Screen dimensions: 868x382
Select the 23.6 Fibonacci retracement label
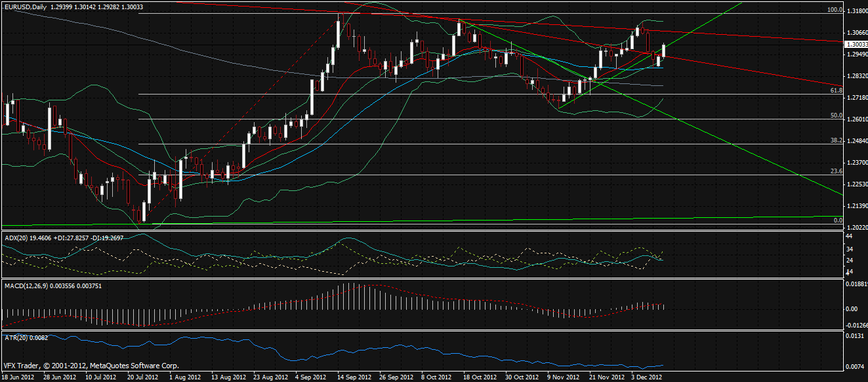(836, 171)
